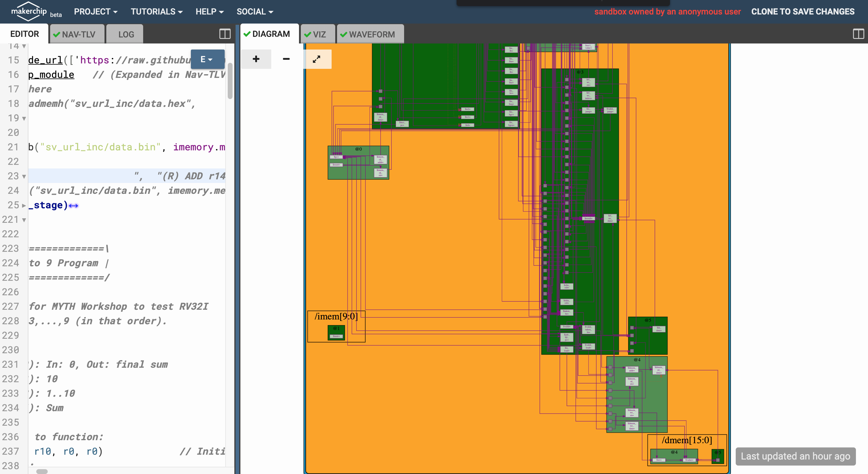Select the EDITOR tab

(x=24, y=34)
